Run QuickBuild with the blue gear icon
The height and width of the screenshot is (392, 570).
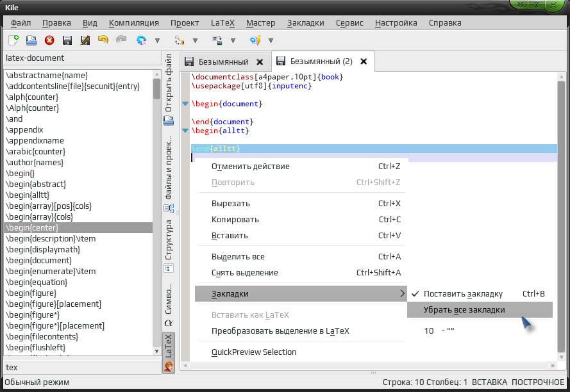point(142,40)
